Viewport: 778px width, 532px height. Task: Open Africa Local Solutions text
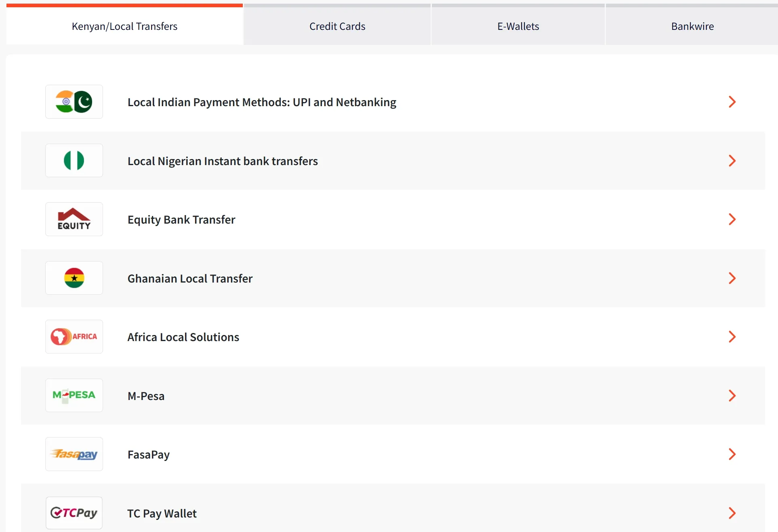click(x=183, y=337)
